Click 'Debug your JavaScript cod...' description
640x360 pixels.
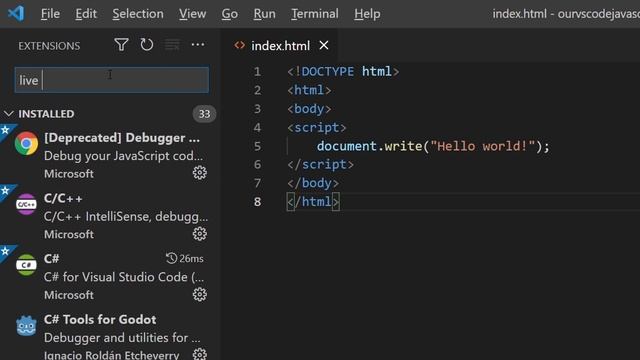pos(123,156)
